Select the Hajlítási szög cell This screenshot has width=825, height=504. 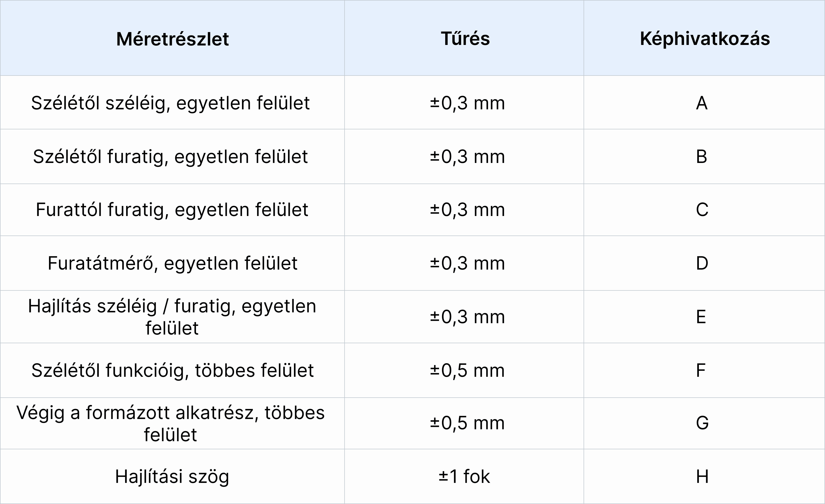point(172,477)
